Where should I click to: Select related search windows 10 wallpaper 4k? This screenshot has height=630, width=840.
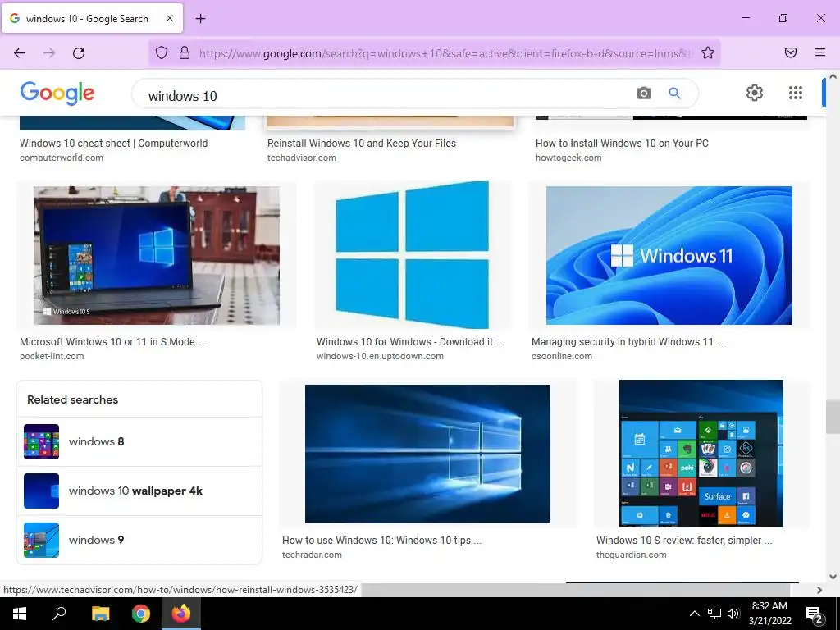pos(139,491)
